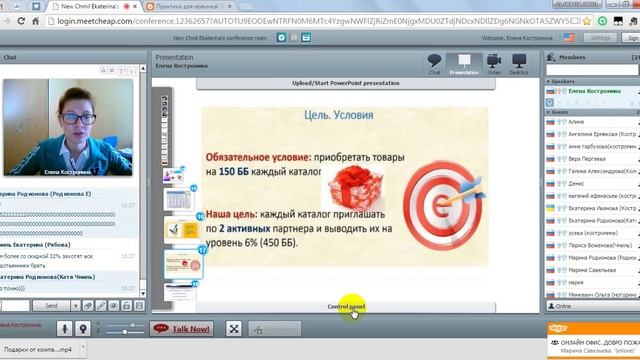Click the webcam video of Елена Костромина
This screenshot has width=640, height=360.
(x=68, y=127)
